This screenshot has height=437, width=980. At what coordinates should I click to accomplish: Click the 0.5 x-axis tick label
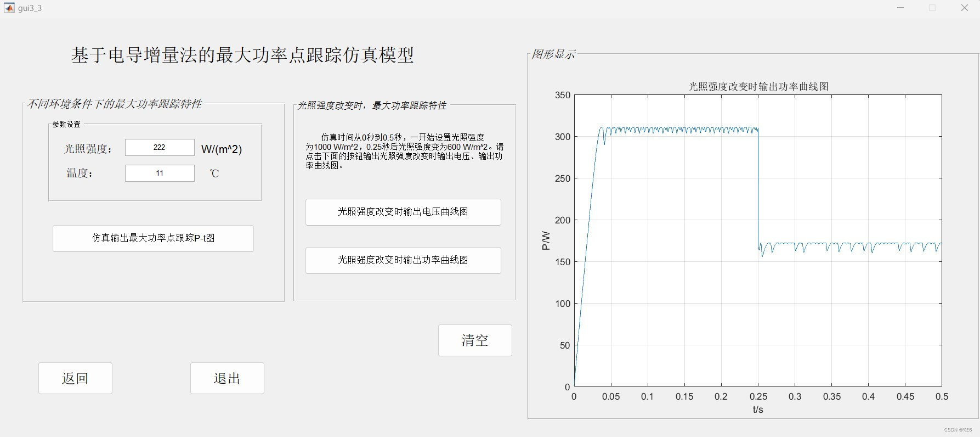pyautogui.click(x=942, y=396)
